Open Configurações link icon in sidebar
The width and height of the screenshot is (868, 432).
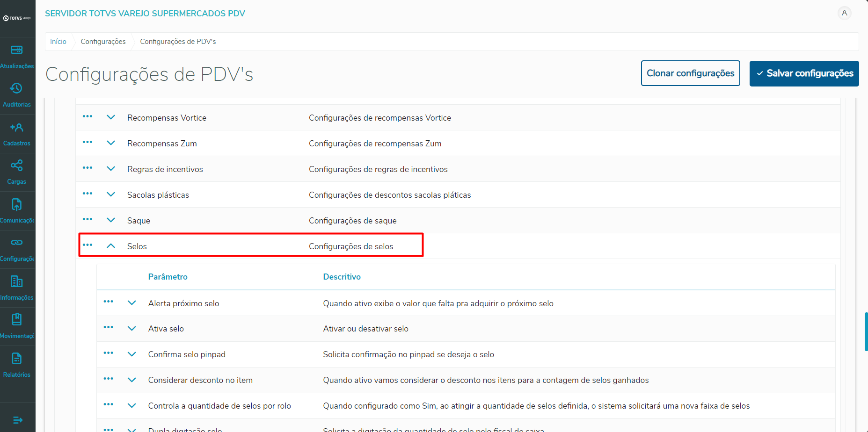(16, 243)
